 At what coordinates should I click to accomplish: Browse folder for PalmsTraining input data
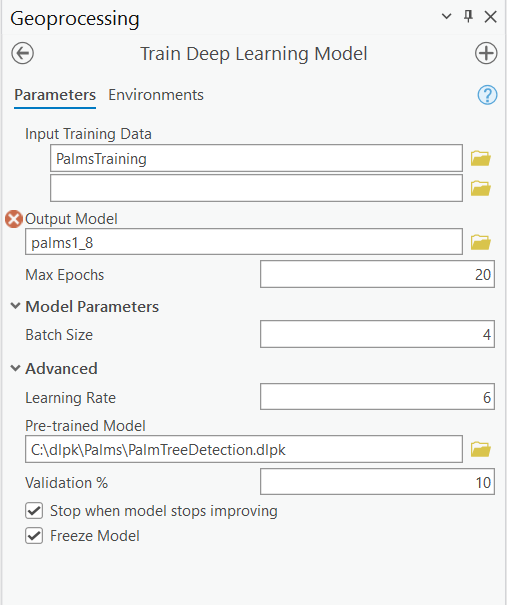[x=480, y=158]
